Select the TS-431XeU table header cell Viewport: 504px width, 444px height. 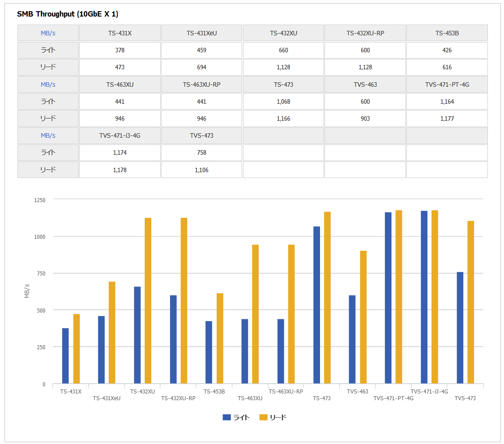pos(201,33)
